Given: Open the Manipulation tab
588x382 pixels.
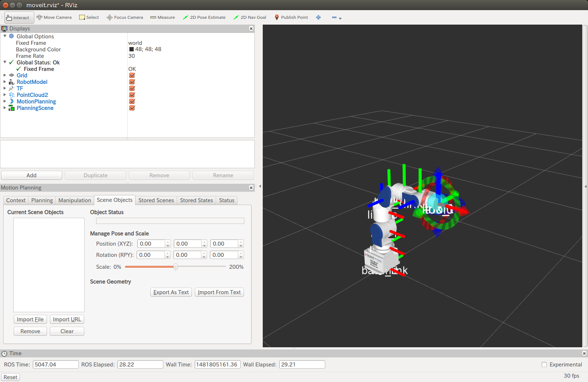Looking at the screenshot, I should [x=75, y=200].
